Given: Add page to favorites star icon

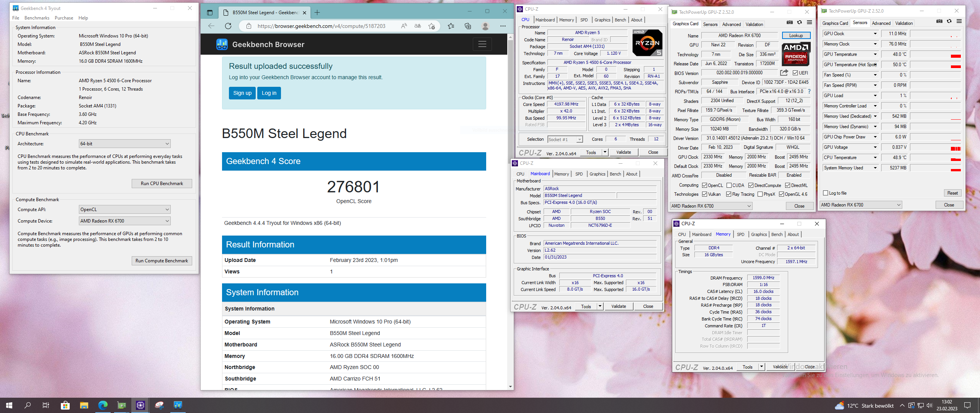Looking at the screenshot, I should pos(432,26).
